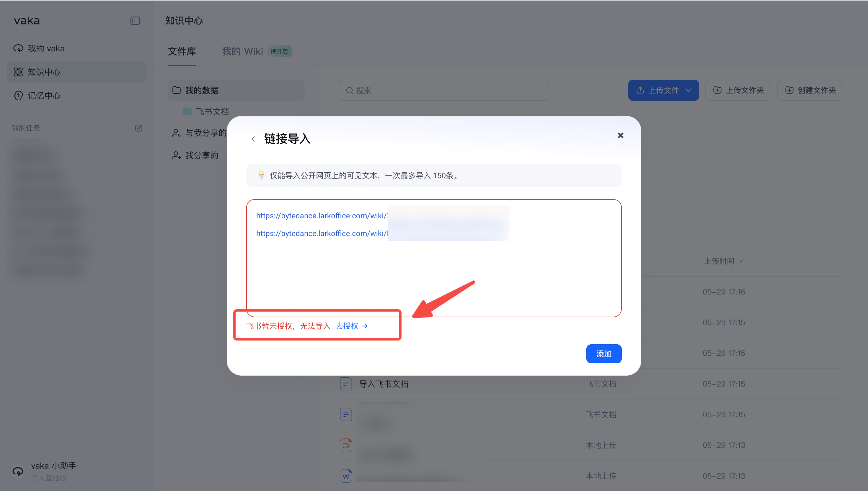Viewport: 868px width, 491px height.
Task: Click the 05-29 17:16 upload time
Action: coord(724,292)
